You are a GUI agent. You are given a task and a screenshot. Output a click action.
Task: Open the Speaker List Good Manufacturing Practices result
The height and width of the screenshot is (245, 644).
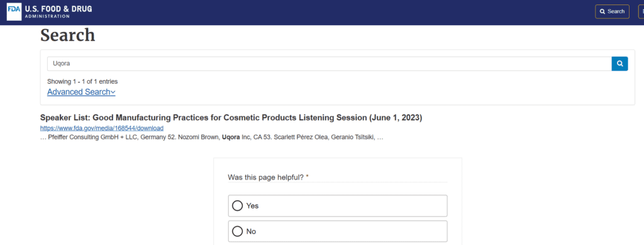231,118
